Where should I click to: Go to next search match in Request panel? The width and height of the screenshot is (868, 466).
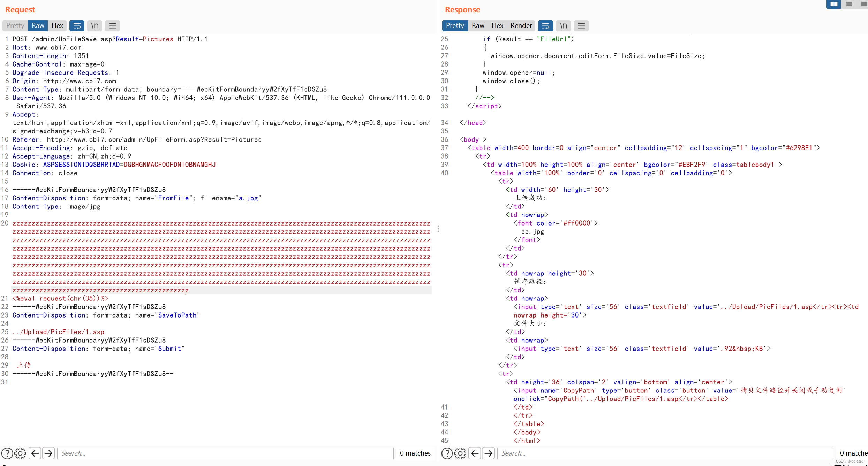pos(49,453)
